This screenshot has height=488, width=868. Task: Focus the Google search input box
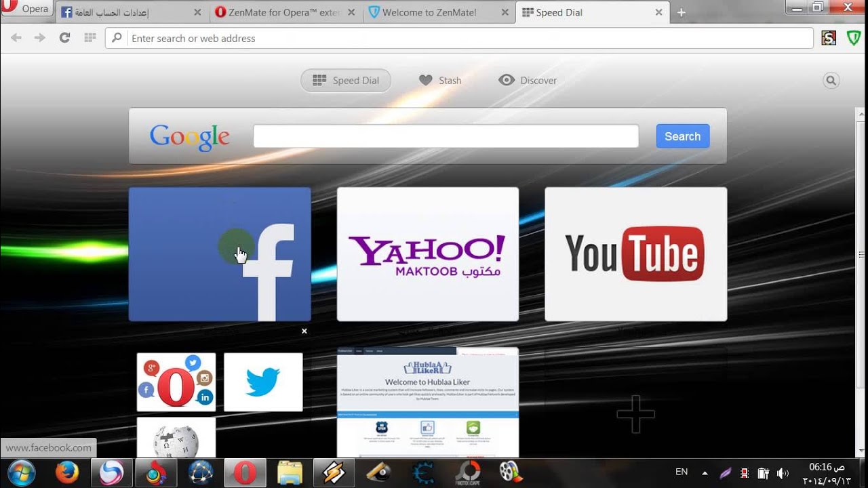[446, 136]
